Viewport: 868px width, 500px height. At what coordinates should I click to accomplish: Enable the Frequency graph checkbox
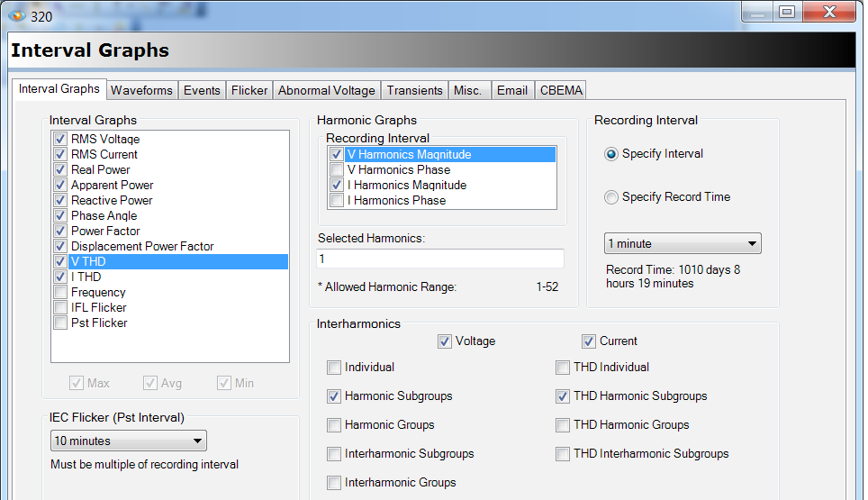(x=60, y=292)
